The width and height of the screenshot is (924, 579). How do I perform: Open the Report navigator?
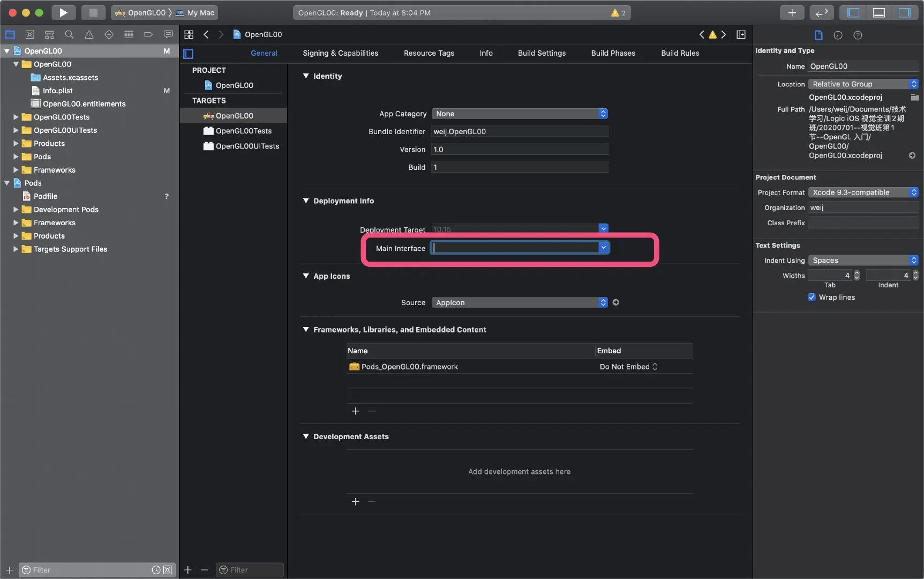tap(168, 34)
